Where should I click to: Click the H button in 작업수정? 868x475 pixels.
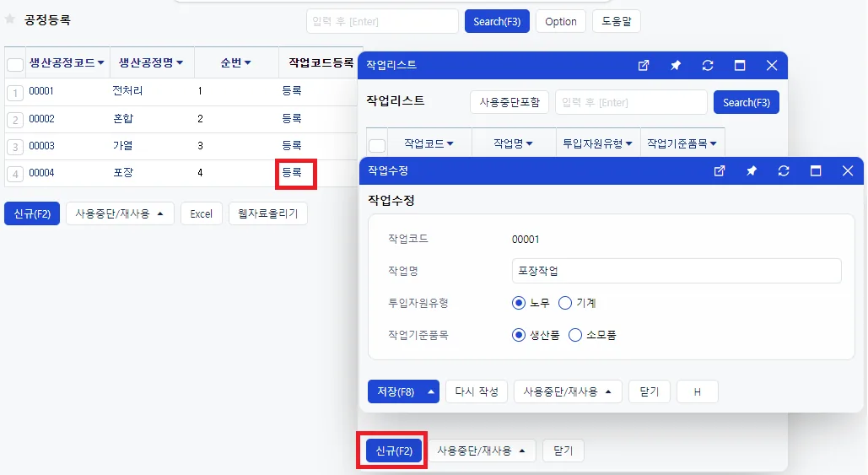pos(698,391)
